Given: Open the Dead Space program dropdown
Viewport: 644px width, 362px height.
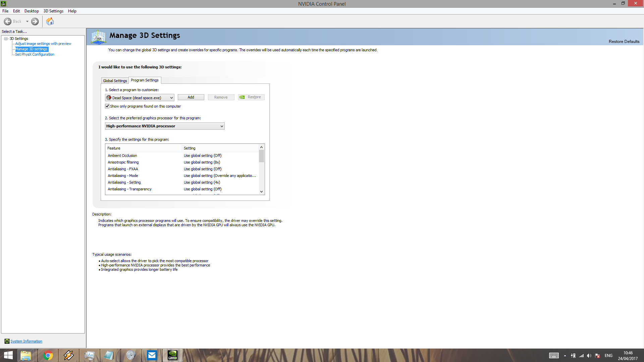Looking at the screenshot, I should [140, 98].
